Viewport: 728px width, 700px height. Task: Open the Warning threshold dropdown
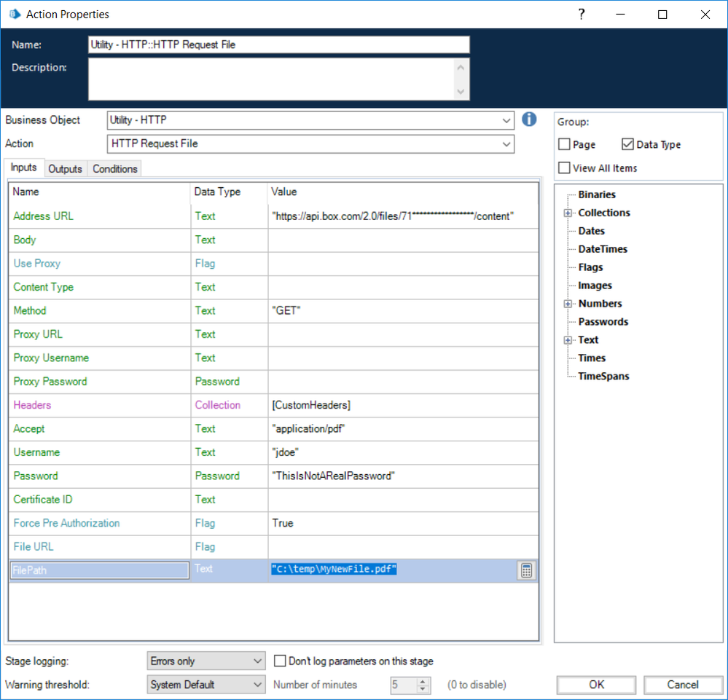(257, 685)
